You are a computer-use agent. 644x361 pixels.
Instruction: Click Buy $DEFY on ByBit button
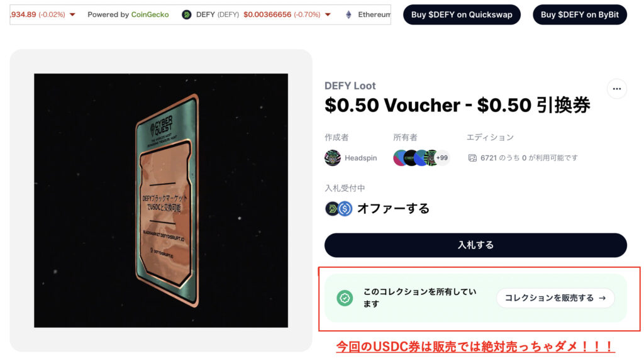point(579,15)
